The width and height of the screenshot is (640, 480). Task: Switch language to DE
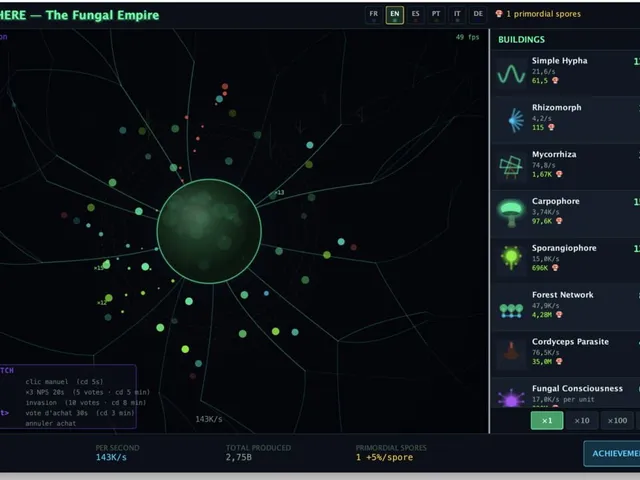(x=478, y=15)
